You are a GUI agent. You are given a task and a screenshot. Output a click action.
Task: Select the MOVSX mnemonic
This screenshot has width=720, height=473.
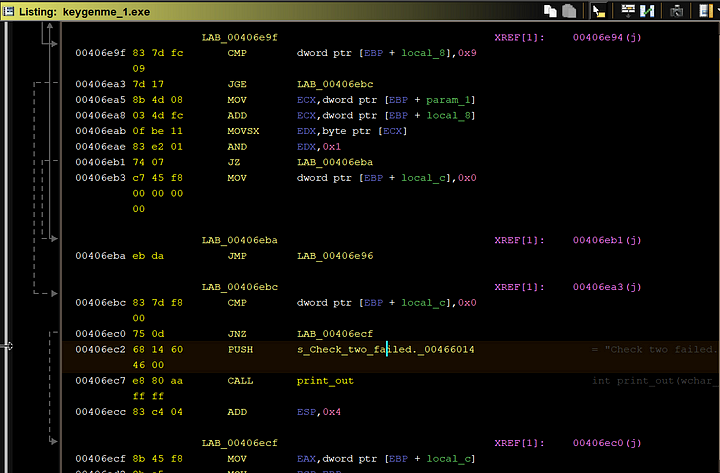point(243,131)
